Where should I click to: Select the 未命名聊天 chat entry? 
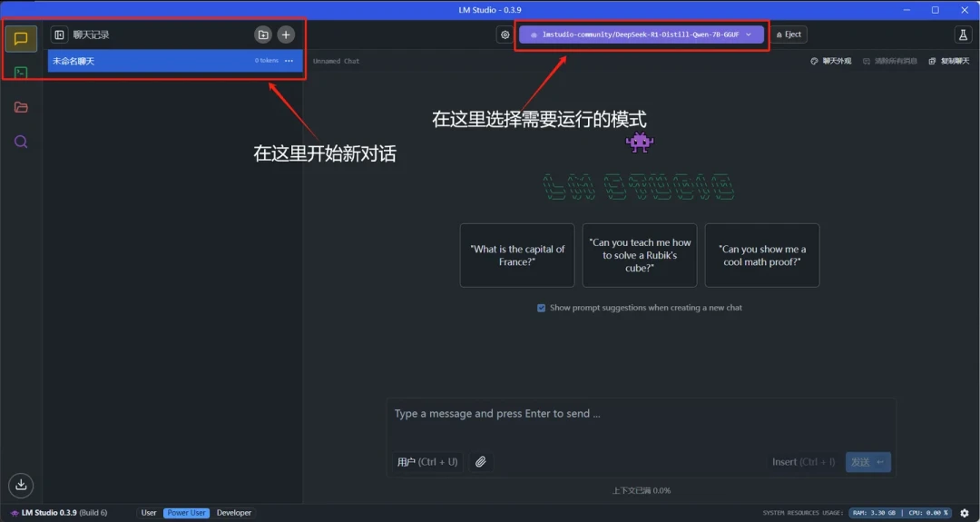click(175, 61)
